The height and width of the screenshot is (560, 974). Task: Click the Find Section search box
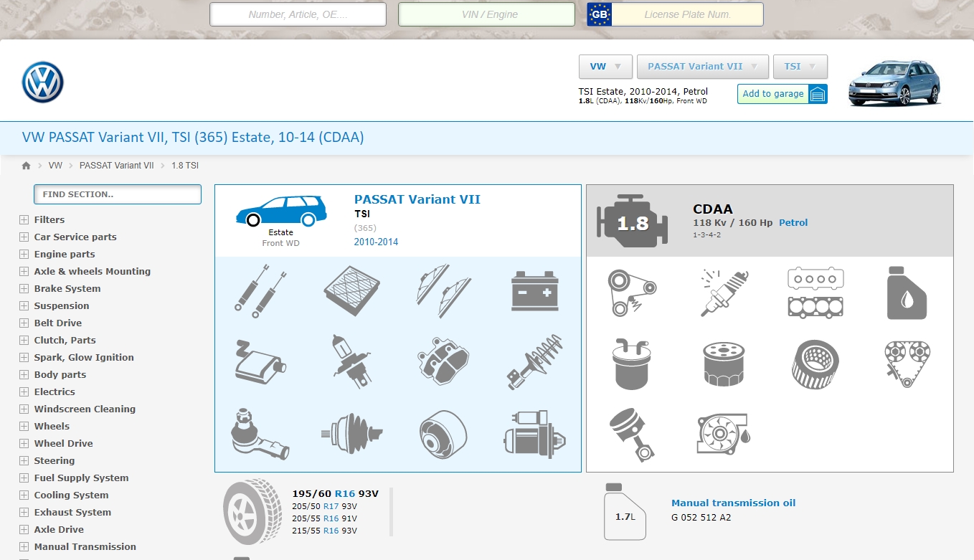pyautogui.click(x=118, y=194)
